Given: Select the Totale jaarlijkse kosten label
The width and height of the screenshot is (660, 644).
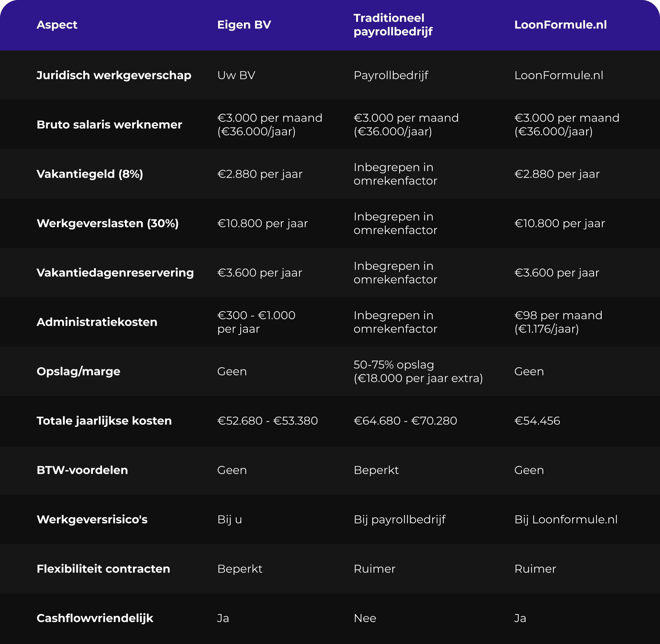Looking at the screenshot, I should [104, 421].
